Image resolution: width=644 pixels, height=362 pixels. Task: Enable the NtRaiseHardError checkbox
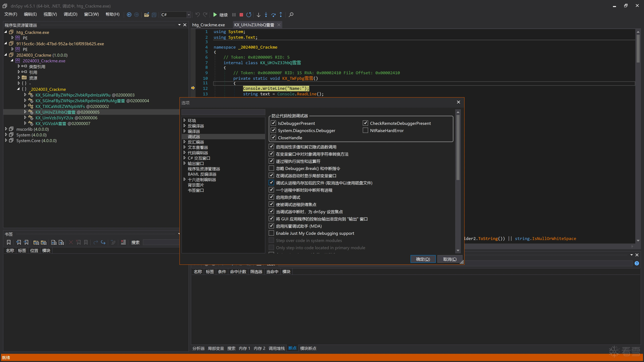(365, 130)
